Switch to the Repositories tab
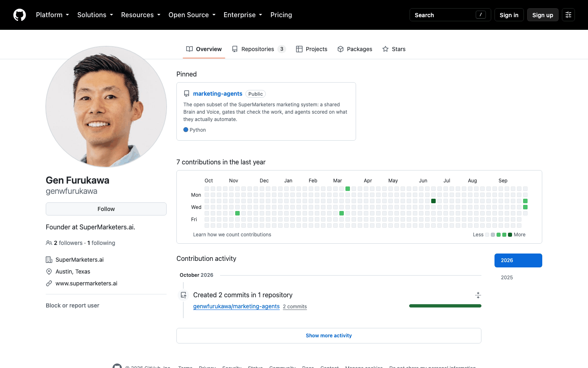588x368 pixels. (x=259, y=49)
